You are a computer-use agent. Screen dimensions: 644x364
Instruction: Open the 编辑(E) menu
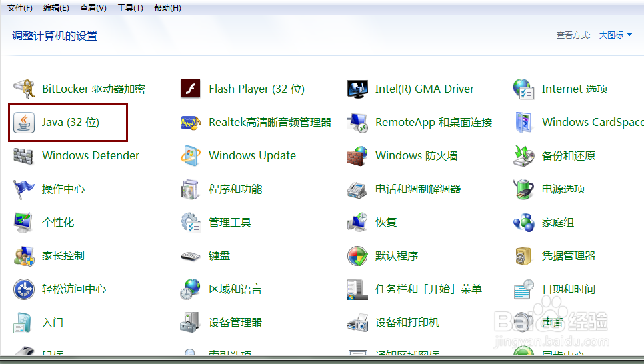click(56, 8)
